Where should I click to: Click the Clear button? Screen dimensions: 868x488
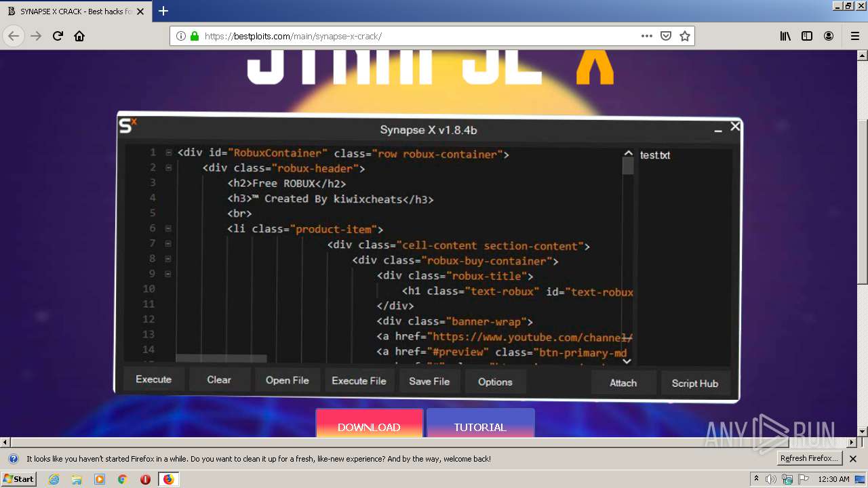pyautogui.click(x=219, y=380)
